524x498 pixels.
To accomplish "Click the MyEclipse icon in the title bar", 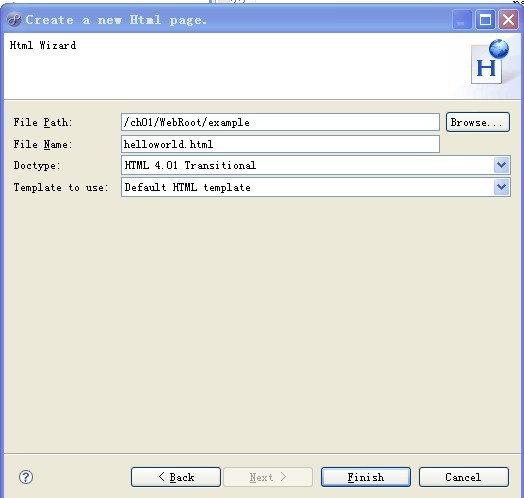I will click(x=14, y=19).
